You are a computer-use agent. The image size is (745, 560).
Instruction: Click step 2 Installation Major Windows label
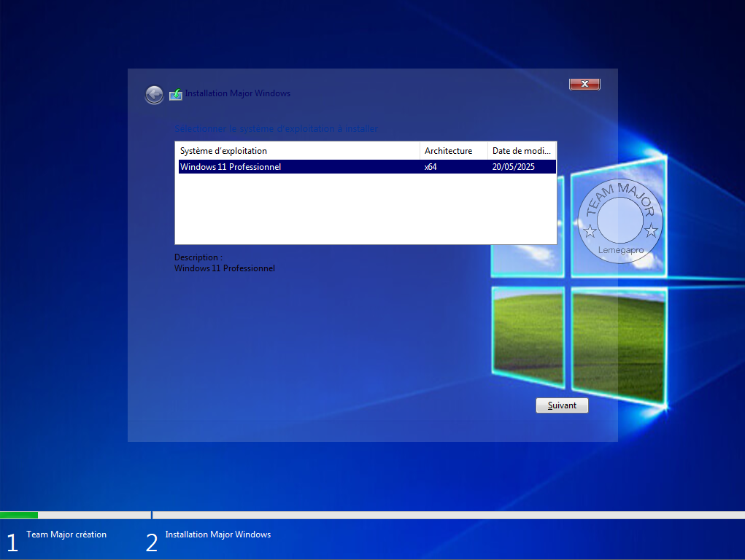[x=218, y=534]
